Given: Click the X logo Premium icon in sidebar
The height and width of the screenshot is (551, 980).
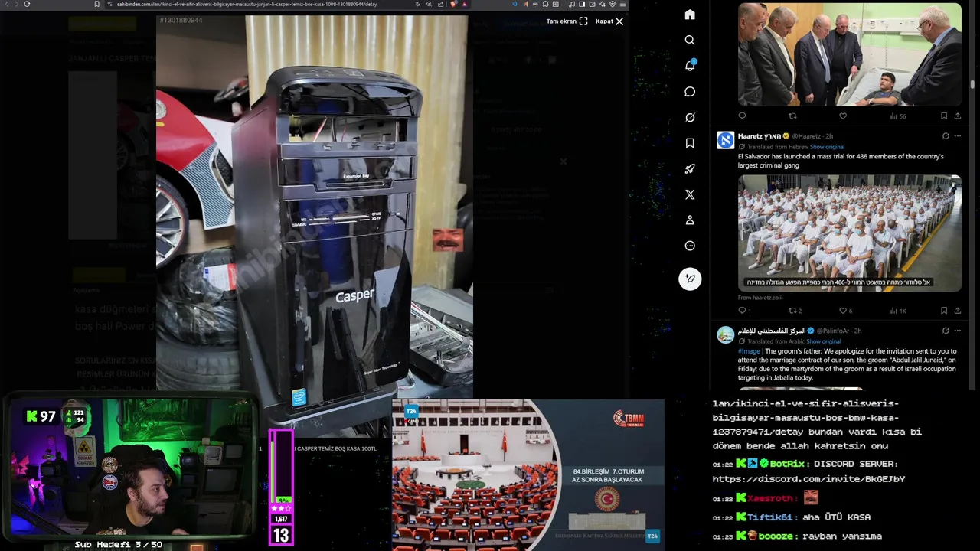Looking at the screenshot, I should coord(690,194).
